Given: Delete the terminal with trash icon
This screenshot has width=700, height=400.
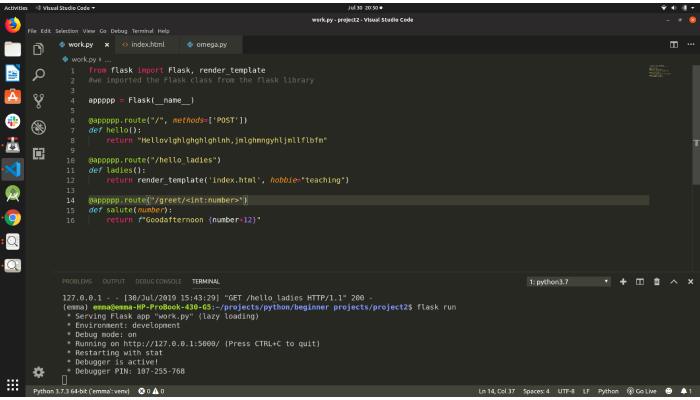Looking at the screenshot, I should 656,282.
